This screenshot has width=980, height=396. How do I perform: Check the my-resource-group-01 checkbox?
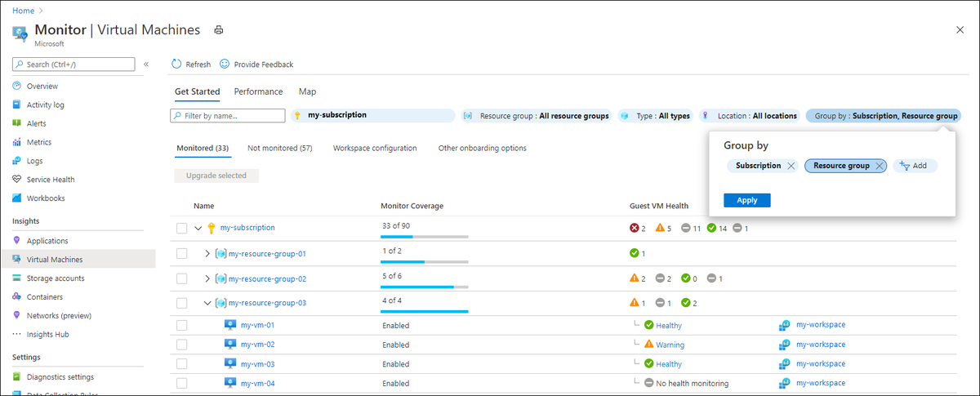(182, 254)
